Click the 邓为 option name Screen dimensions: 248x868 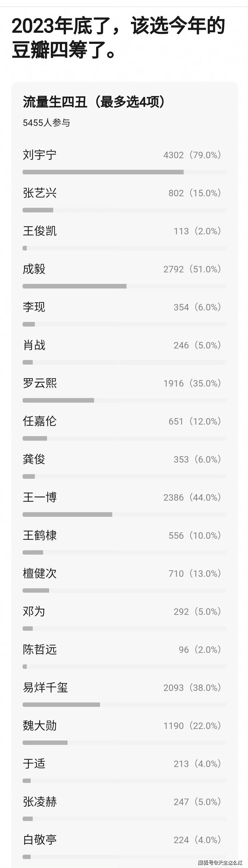coord(34,612)
